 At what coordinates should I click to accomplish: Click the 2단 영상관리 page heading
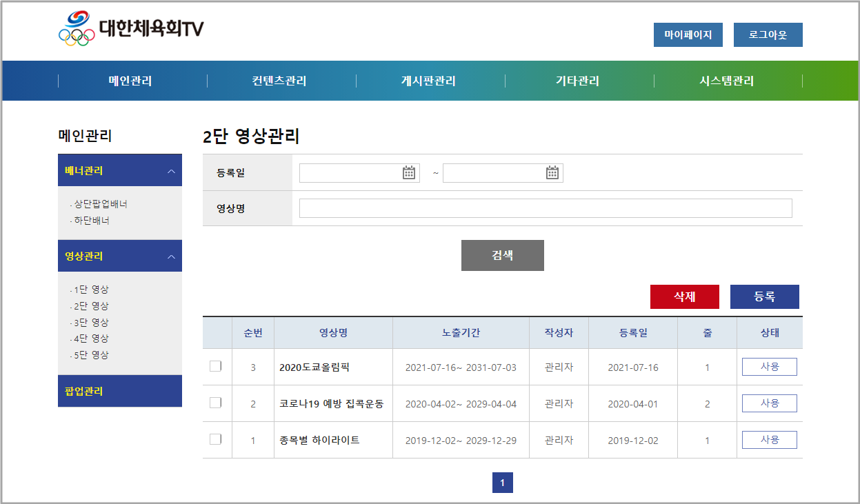[251, 137]
